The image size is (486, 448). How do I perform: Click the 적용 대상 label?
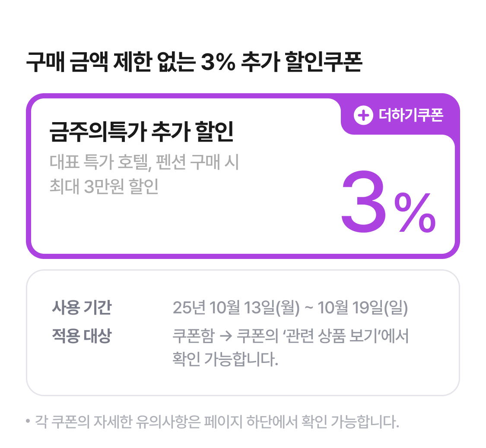coord(81,336)
